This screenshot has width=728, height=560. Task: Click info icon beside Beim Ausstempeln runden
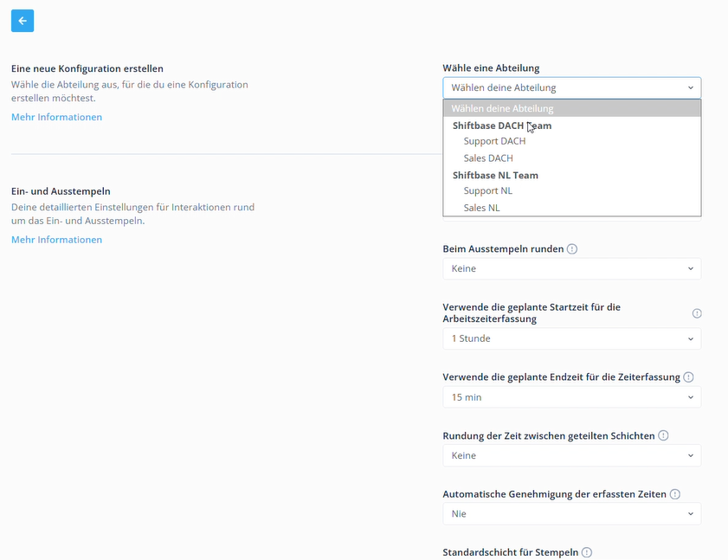click(x=572, y=249)
